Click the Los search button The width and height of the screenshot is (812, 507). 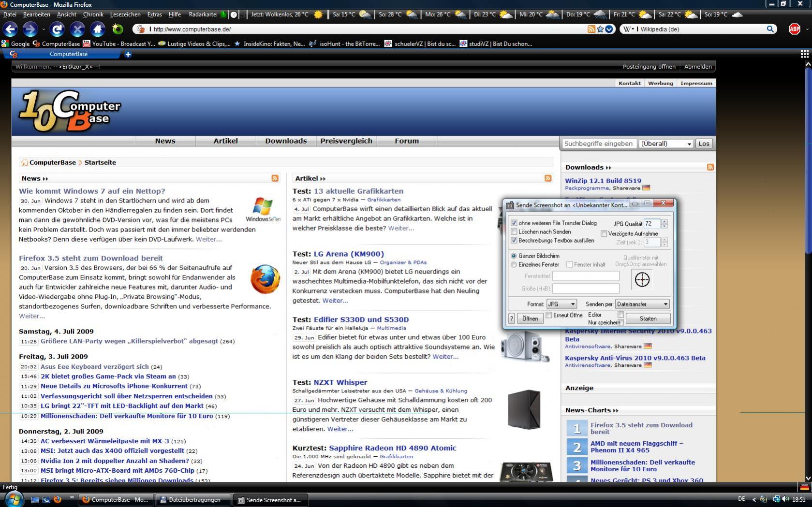coord(704,144)
